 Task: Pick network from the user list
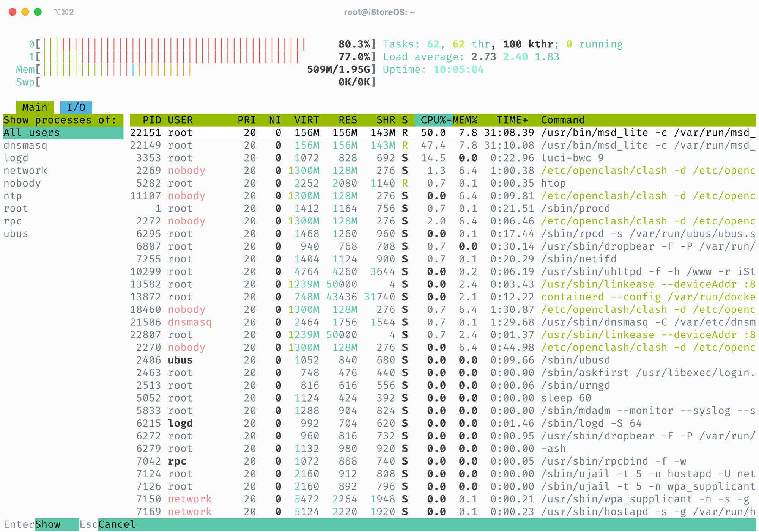[x=25, y=171]
